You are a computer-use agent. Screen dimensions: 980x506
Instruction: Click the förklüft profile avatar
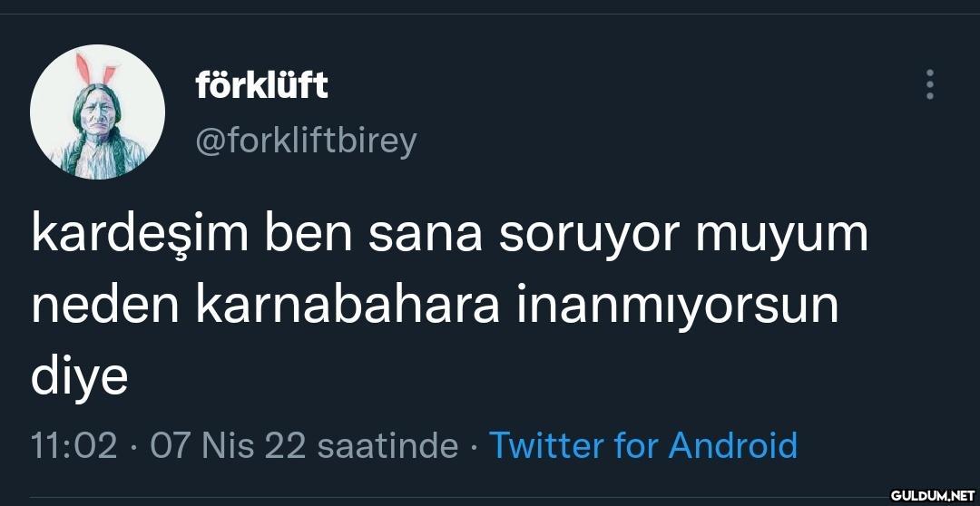(x=97, y=112)
